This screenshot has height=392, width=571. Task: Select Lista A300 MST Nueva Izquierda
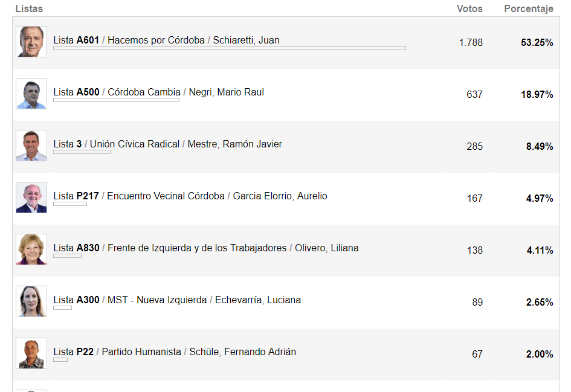177,300
